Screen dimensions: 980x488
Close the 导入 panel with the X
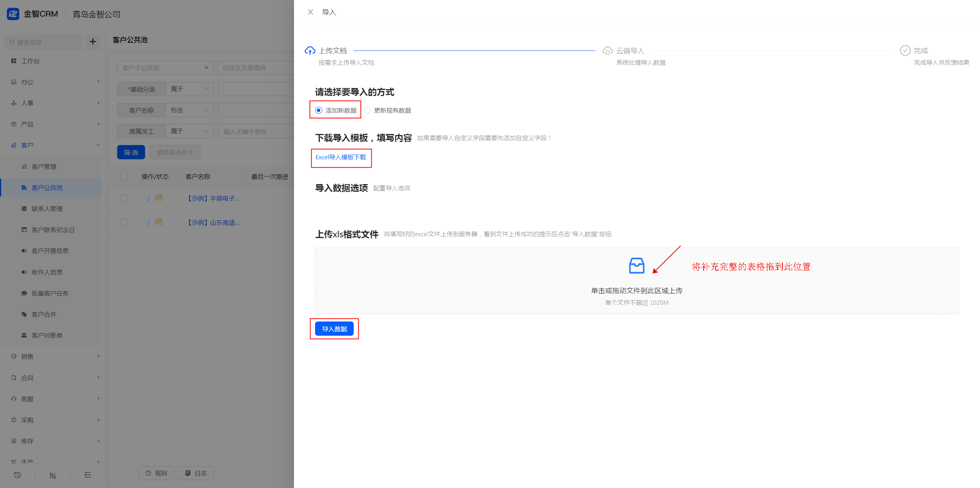[x=310, y=12]
